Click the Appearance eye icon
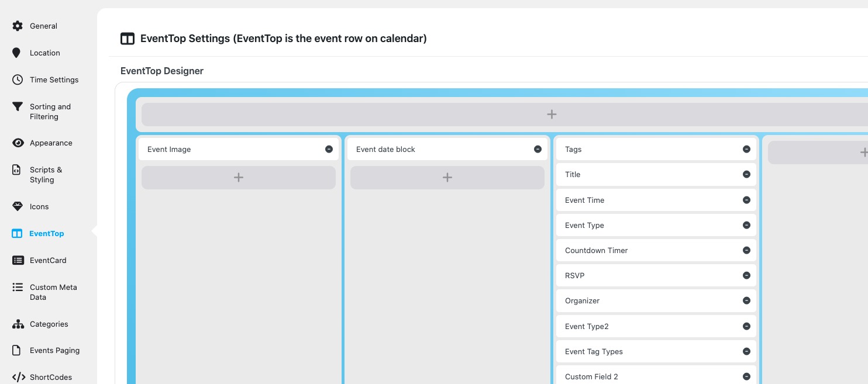The image size is (868, 384). coord(18,143)
